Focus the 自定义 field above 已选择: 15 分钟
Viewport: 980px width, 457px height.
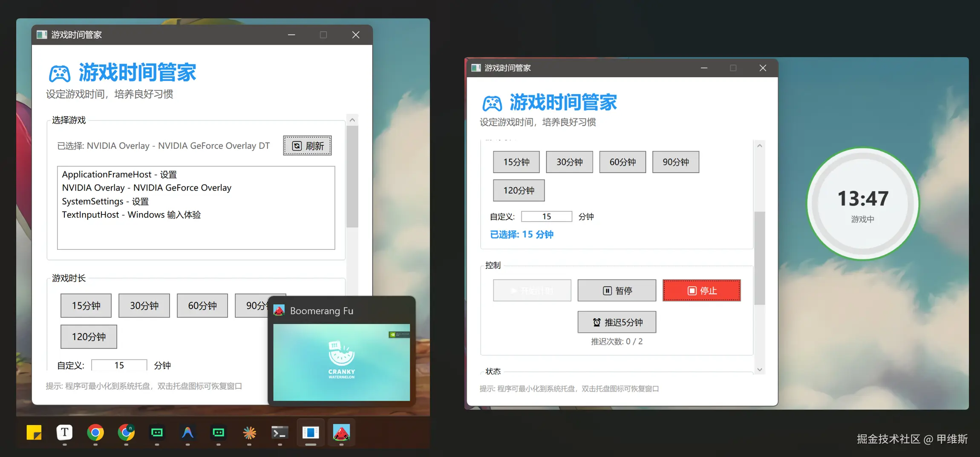tap(547, 217)
